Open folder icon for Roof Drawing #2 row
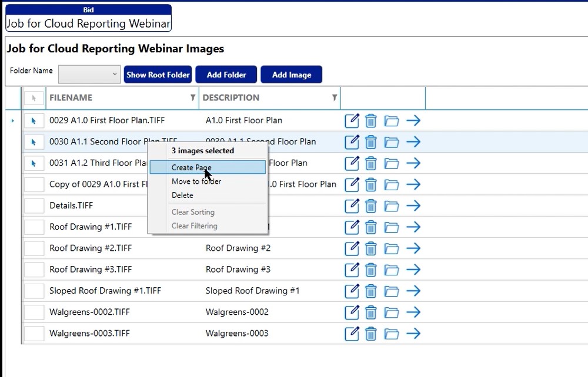Viewport: 588px width, 377px height. coord(392,248)
